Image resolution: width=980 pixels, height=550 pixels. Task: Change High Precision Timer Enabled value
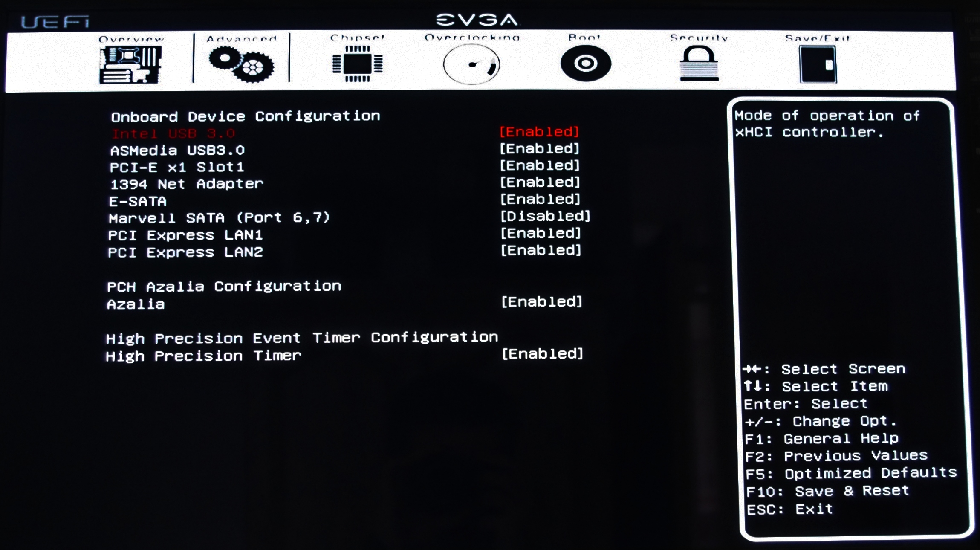click(x=542, y=354)
